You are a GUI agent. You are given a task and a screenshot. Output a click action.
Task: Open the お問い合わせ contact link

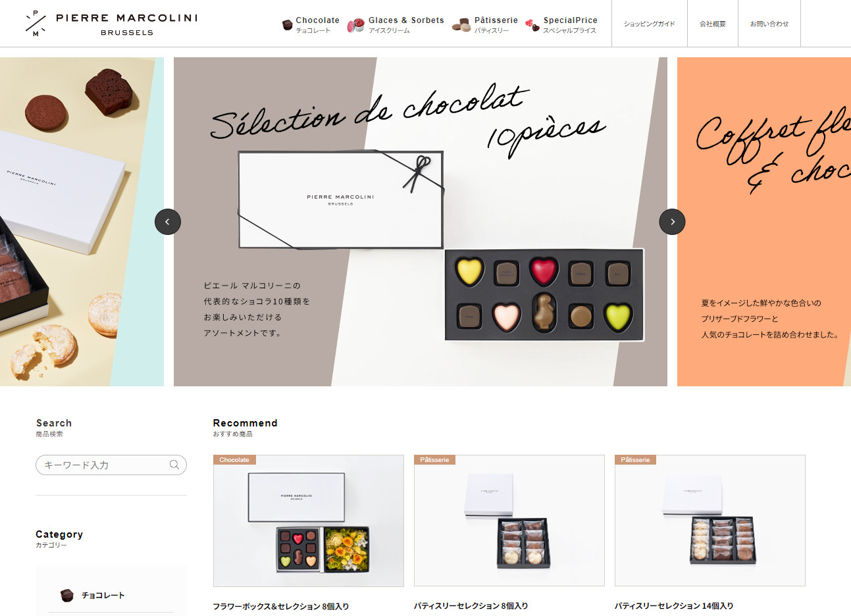click(769, 24)
